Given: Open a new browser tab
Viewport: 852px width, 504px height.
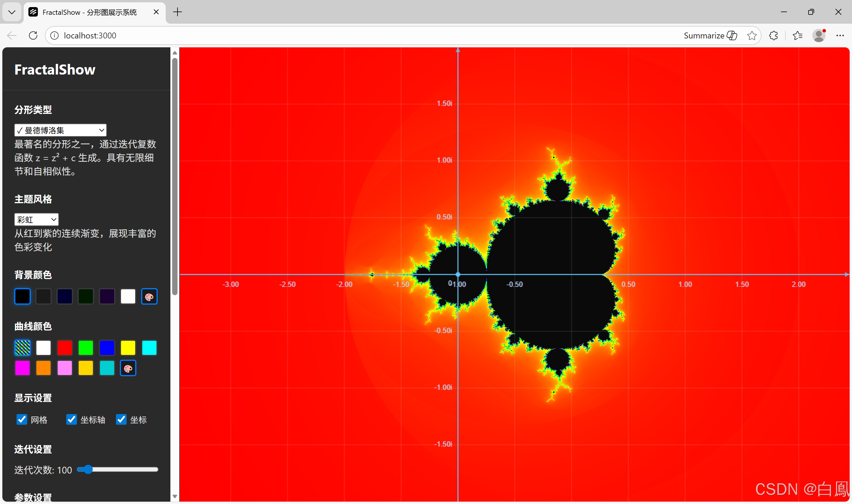Looking at the screenshot, I should pos(177,12).
